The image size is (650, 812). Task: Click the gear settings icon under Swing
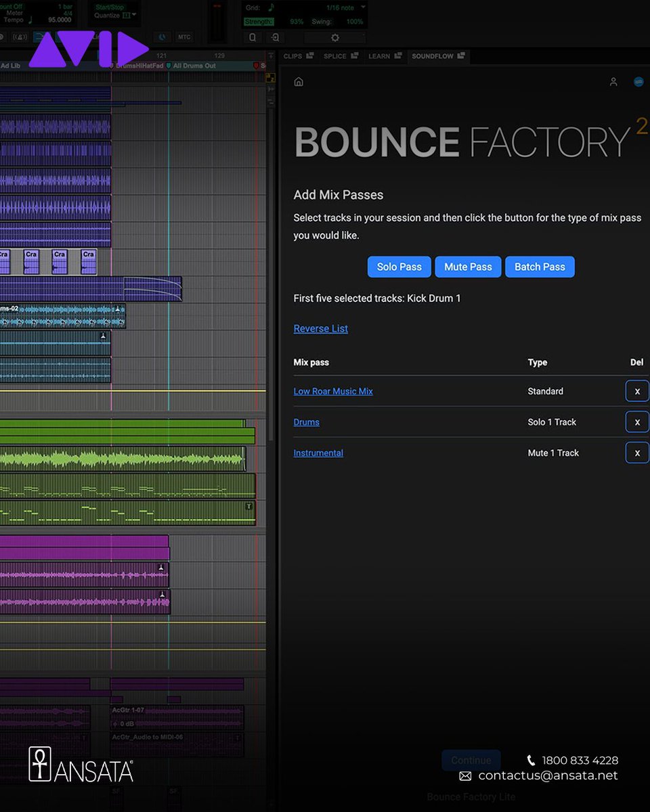pyautogui.click(x=334, y=38)
